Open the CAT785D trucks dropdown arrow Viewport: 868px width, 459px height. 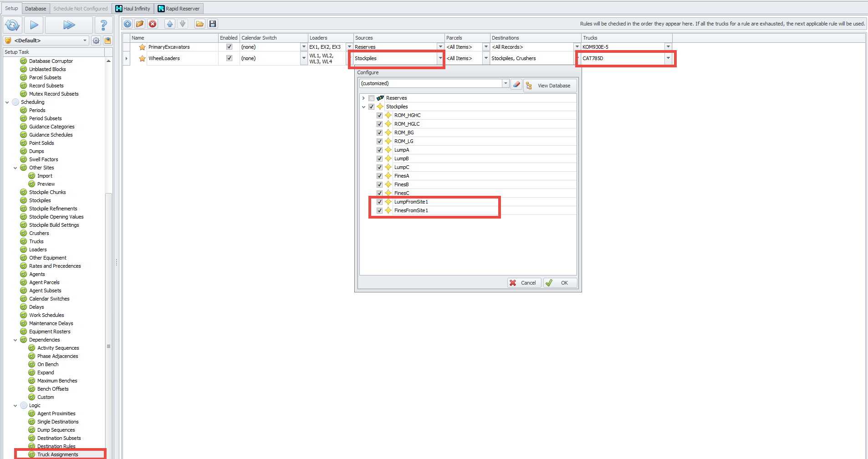coord(668,58)
